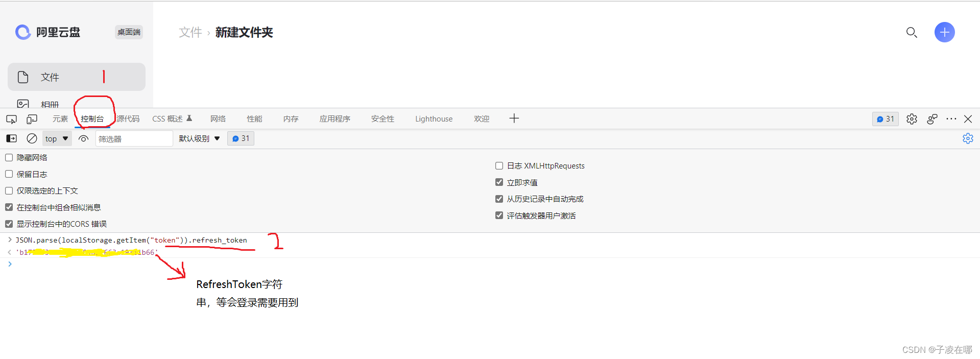Image resolution: width=980 pixels, height=359 pixels.
Task: Click the JSON.parse refresh_token command line
Action: [x=131, y=240]
